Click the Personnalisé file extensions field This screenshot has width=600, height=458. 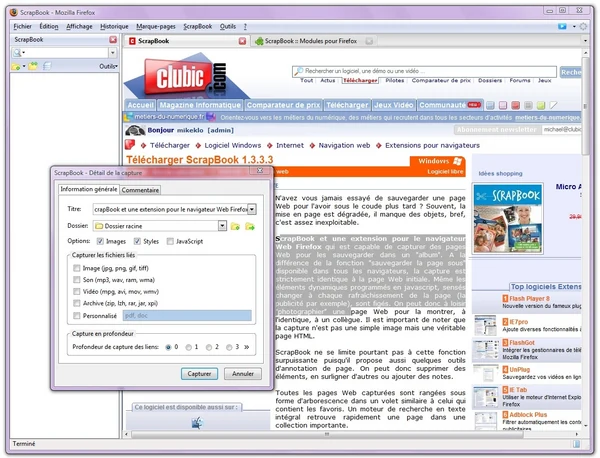[x=187, y=316]
